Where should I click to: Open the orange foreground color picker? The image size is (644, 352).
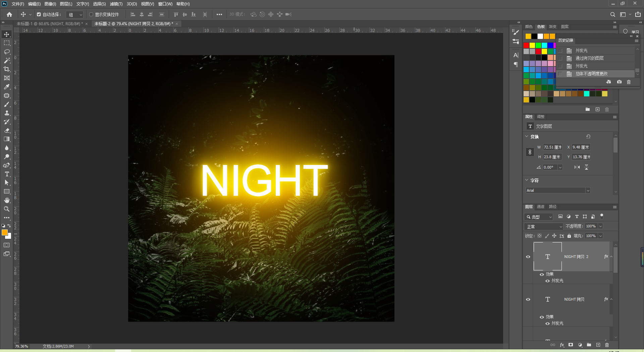pos(4,232)
